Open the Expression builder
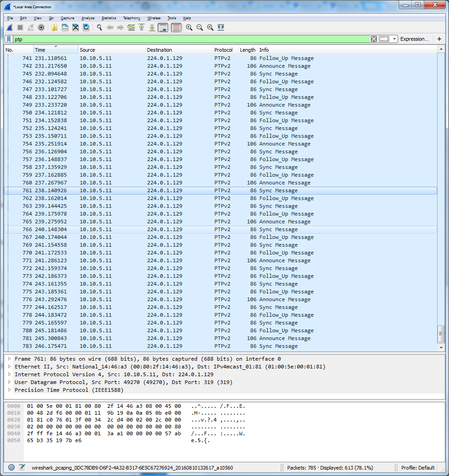449x476 pixels. [x=414, y=39]
